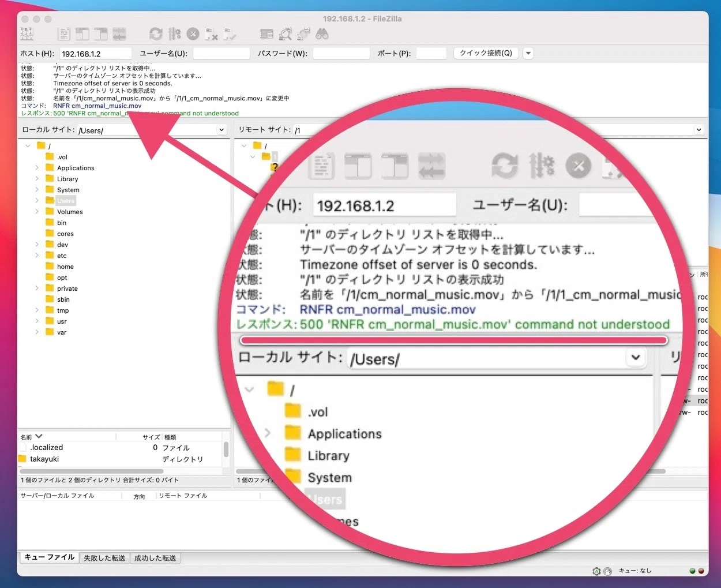Viewport: 721px width, 588px height.
Task: Select the home folder in the local tree
Action: (x=65, y=267)
